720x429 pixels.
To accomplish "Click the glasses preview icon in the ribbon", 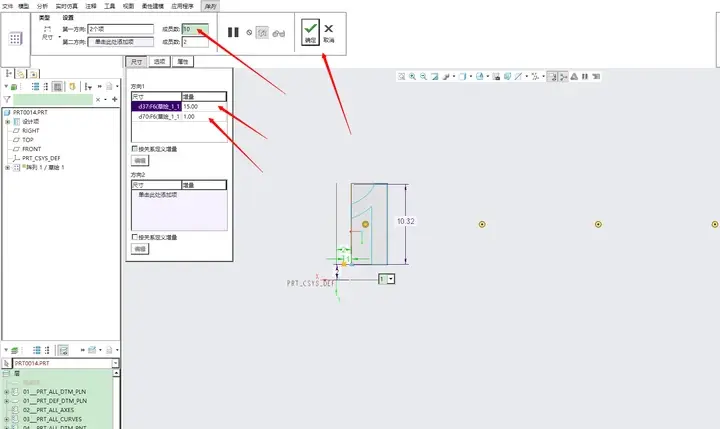I will click(279, 33).
